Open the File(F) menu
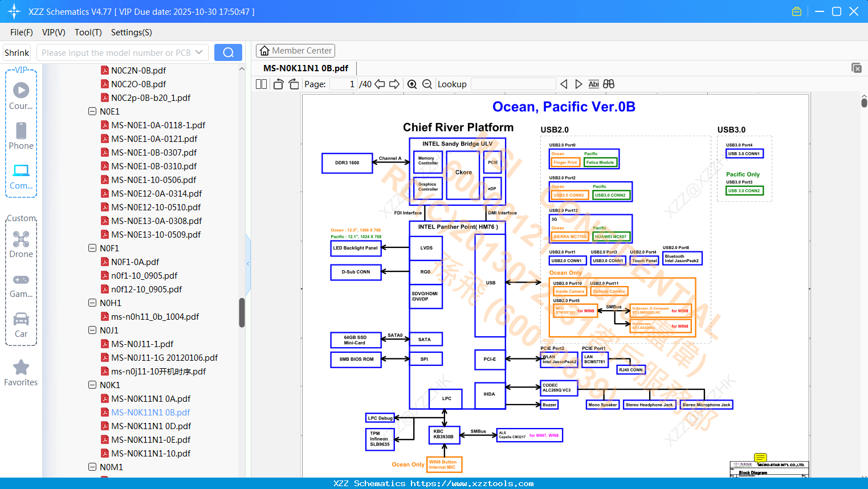Image resolution: width=868 pixels, height=489 pixels. tap(22, 32)
